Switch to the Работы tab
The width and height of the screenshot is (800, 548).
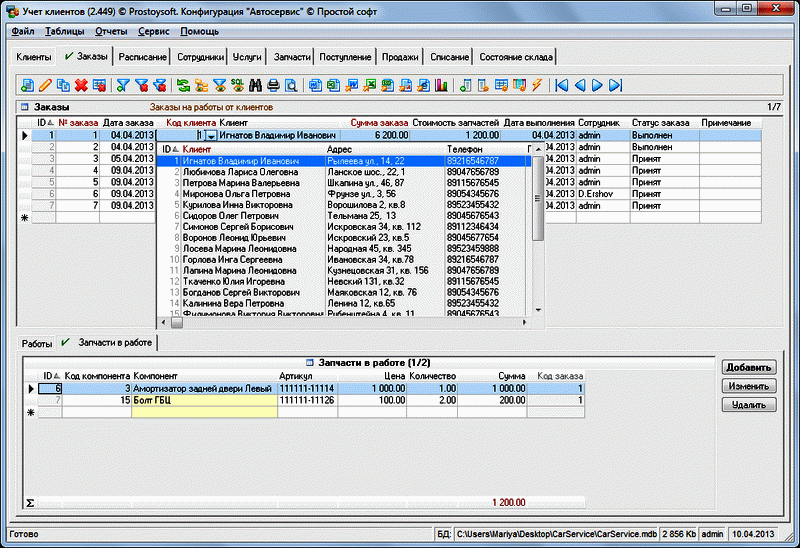pos(37,342)
